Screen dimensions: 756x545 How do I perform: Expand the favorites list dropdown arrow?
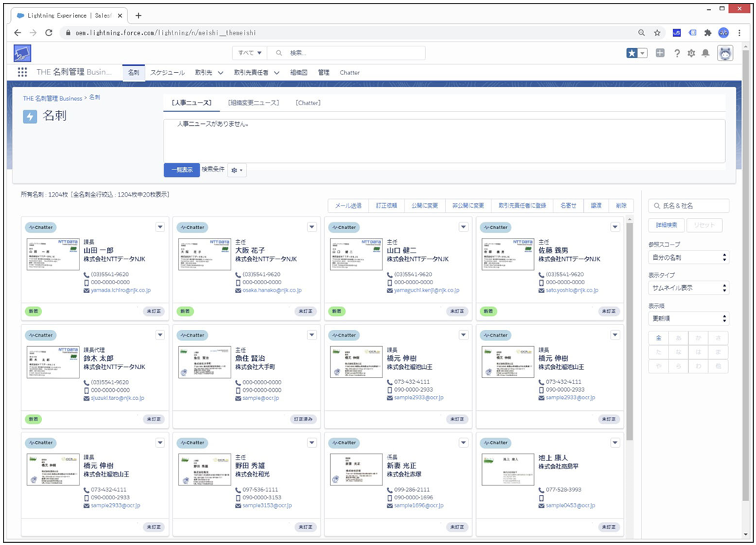point(643,53)
